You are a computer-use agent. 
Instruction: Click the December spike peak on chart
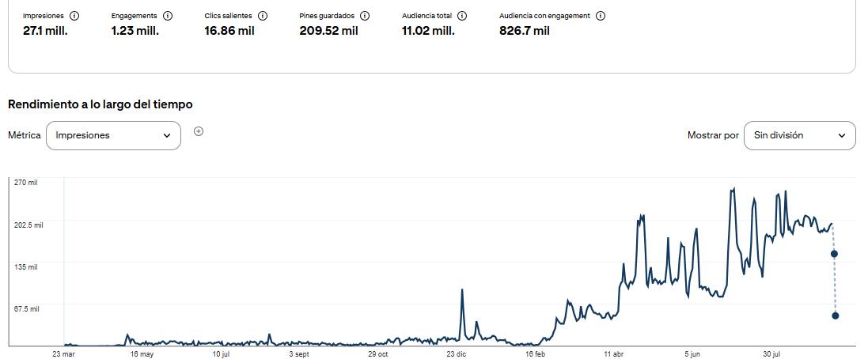462,290
